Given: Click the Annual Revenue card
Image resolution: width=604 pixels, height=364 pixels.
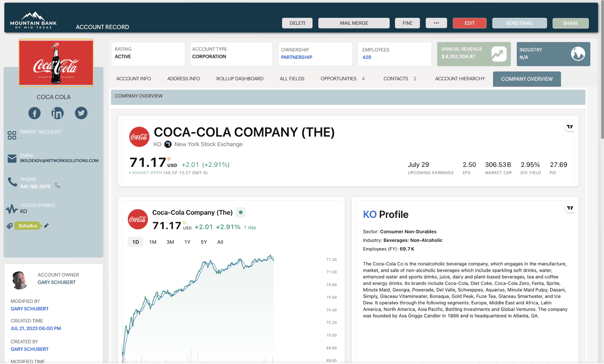Looking at the screenshot, I should click(x=474, y=54).
